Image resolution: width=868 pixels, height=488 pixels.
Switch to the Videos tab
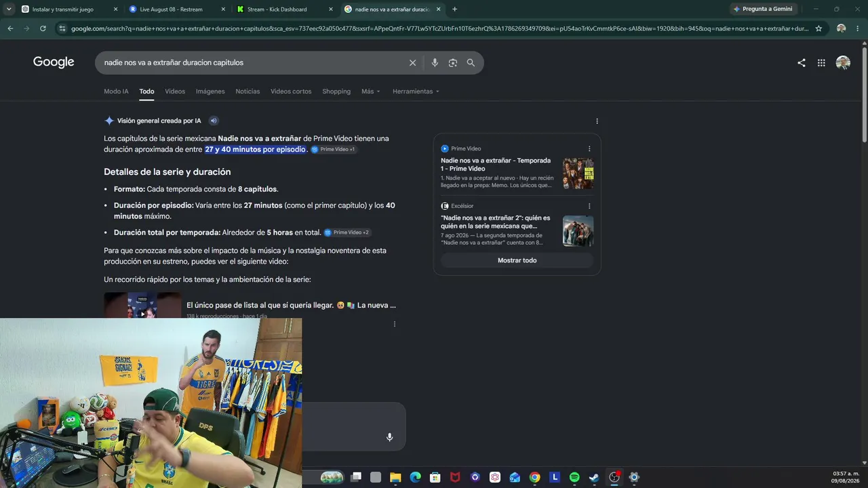(x=175, y=91)
